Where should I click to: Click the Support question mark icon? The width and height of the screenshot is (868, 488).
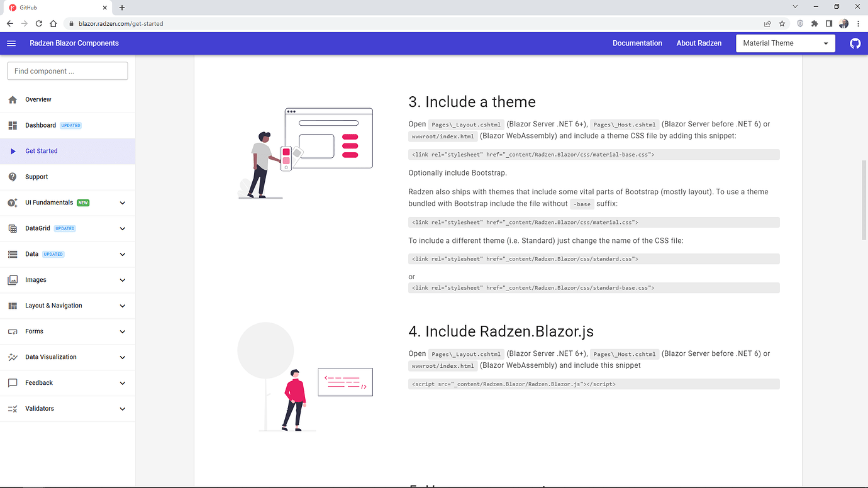(x=14, y=177)
